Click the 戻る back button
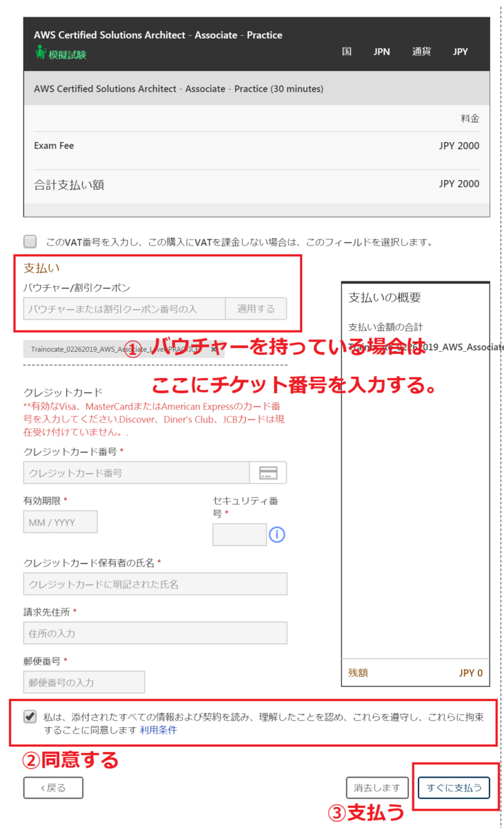 pyautogui.click(x=53, y=787)
